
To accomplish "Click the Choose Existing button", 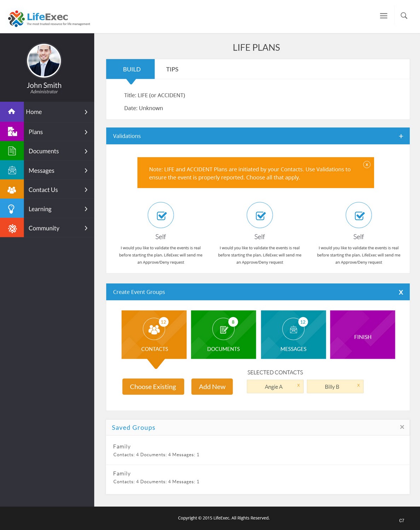I will [153, 387].
